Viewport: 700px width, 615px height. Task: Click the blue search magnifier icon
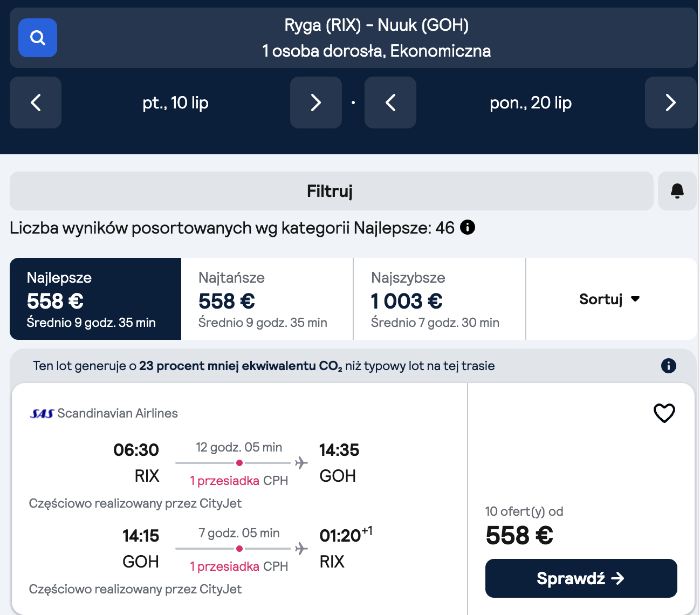click(38, 38)
